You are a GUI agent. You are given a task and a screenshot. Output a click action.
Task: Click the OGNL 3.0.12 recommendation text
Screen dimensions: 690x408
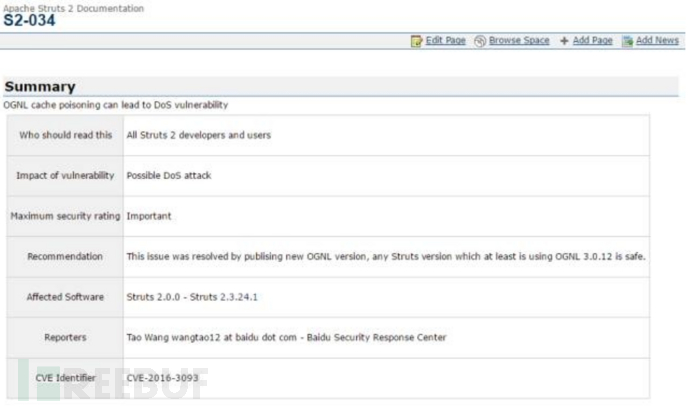coord(386,257)
